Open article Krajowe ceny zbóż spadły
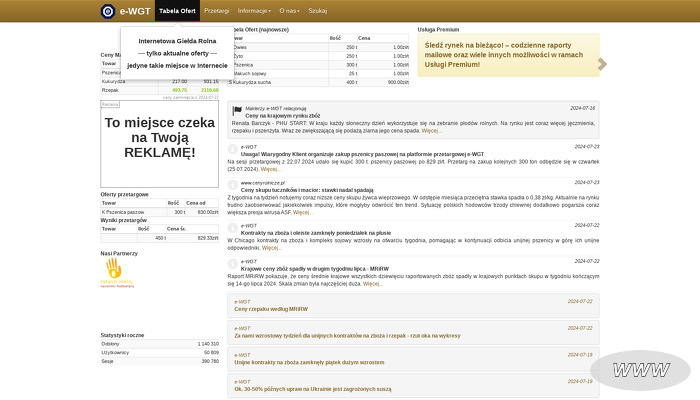The height and width of the screenshot is (400, 700). pos(315,269)
